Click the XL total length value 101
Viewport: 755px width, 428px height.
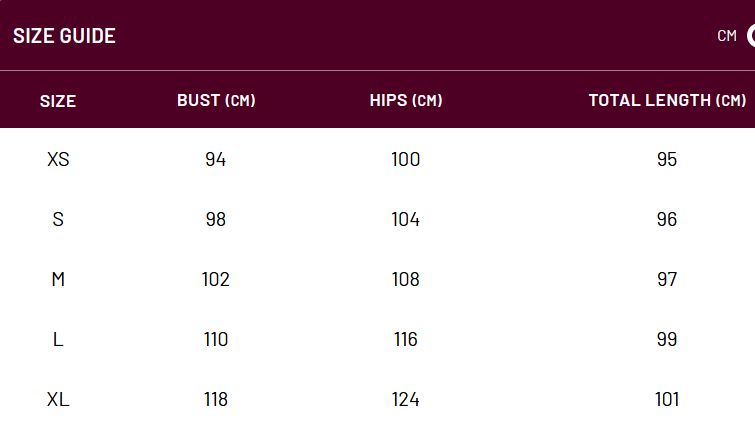point(667,399)
